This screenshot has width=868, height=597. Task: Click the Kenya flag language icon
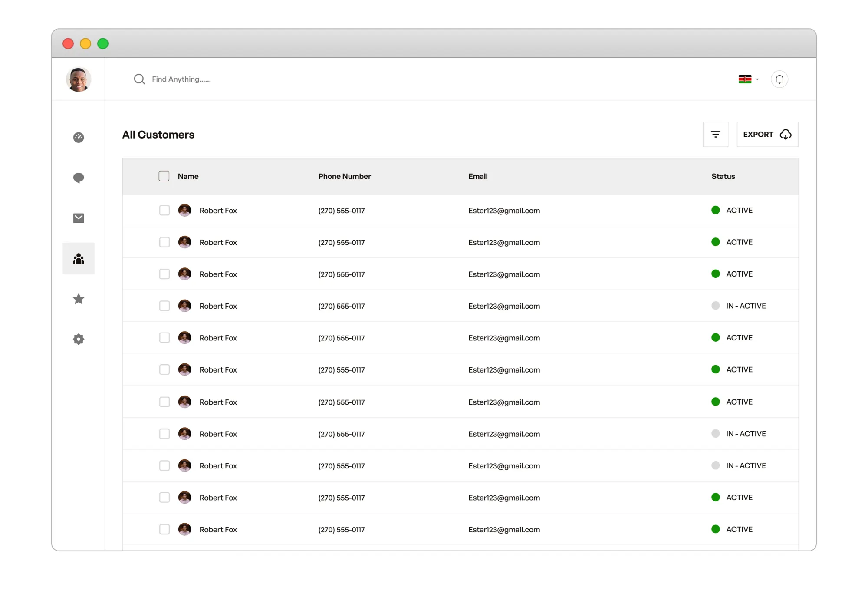coord(745,79)
